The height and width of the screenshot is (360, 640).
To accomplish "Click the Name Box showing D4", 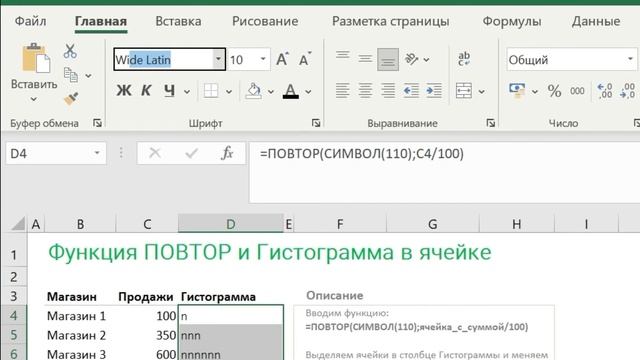I will point(56,153).
